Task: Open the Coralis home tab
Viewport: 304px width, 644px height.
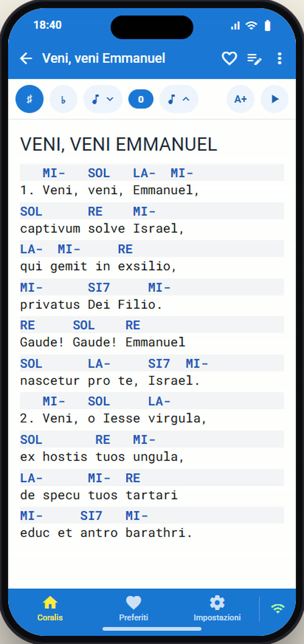Action: click(50, 609)
